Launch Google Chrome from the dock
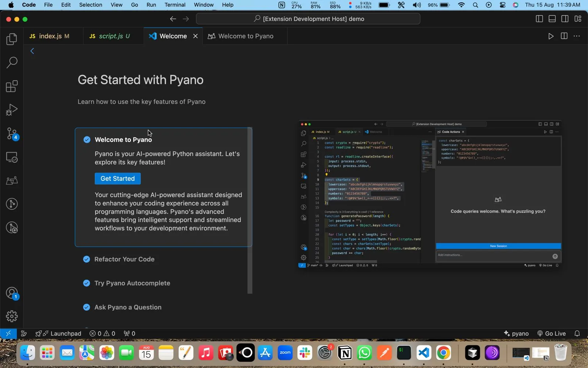The height and width of the screenshot is (368, 588). click(x=444, y=353)
